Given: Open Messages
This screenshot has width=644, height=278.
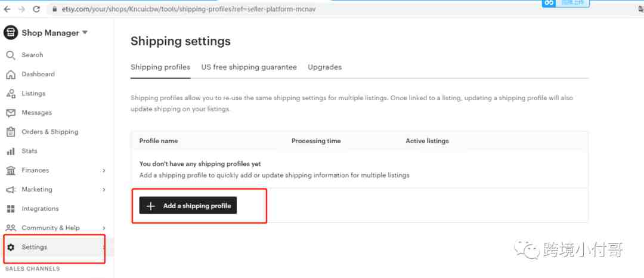Looking at the screenshot, I should (37, 113).
